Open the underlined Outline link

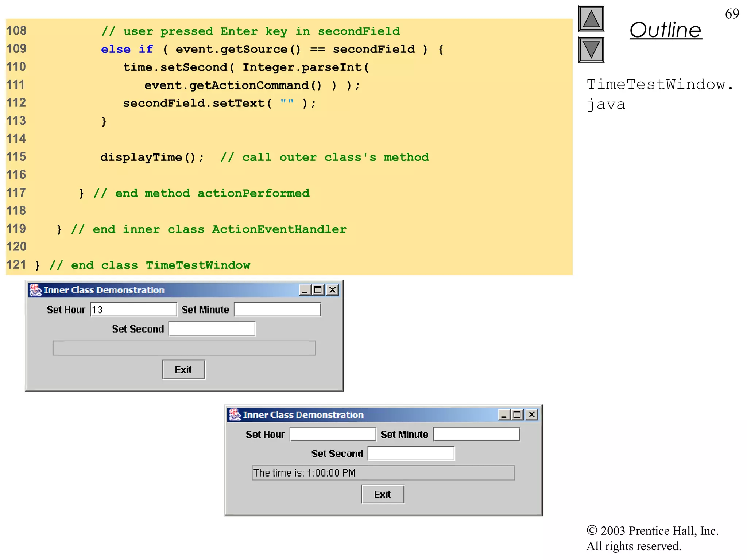[x=665, y=30]
